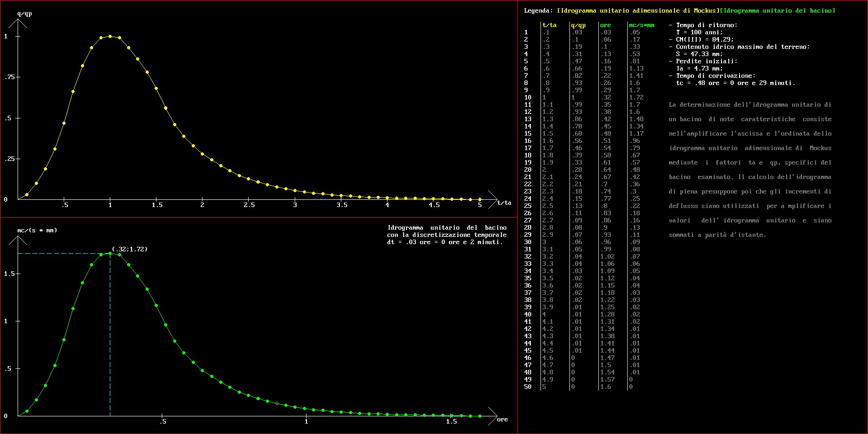Click the peak annotation (.32:1.72)
This screenshot has height=434, width=868.
[130, 249]
